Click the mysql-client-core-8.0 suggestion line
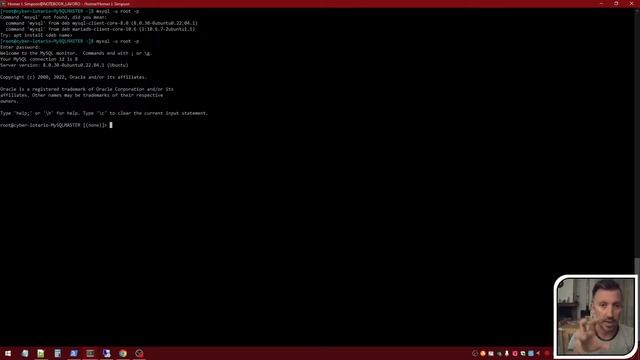 (102, 23)
